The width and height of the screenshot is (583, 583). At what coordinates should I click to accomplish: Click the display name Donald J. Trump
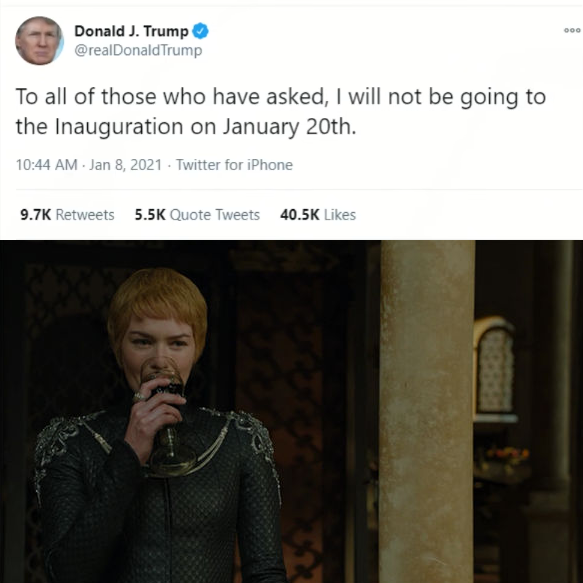[x=132, y=31]
